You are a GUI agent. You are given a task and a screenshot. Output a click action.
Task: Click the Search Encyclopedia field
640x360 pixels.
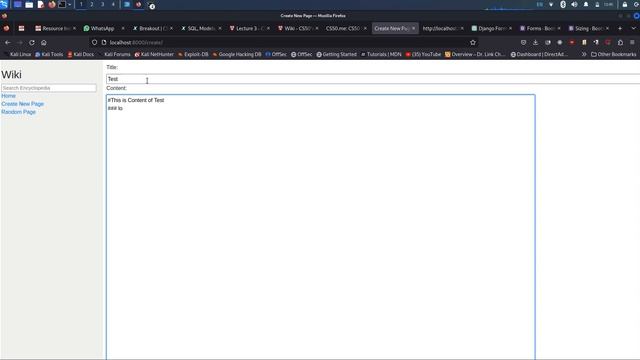click(x=49, y=88)
